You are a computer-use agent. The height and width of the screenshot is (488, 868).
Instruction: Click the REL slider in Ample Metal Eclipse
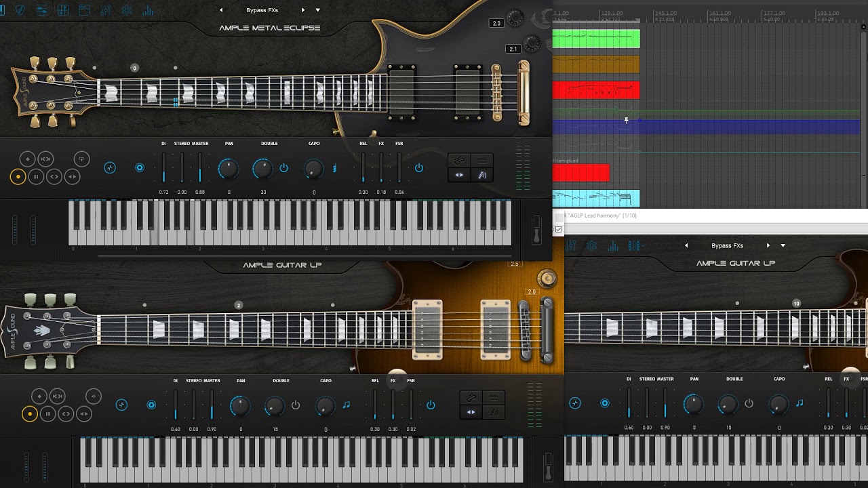[x=363, y=167]
